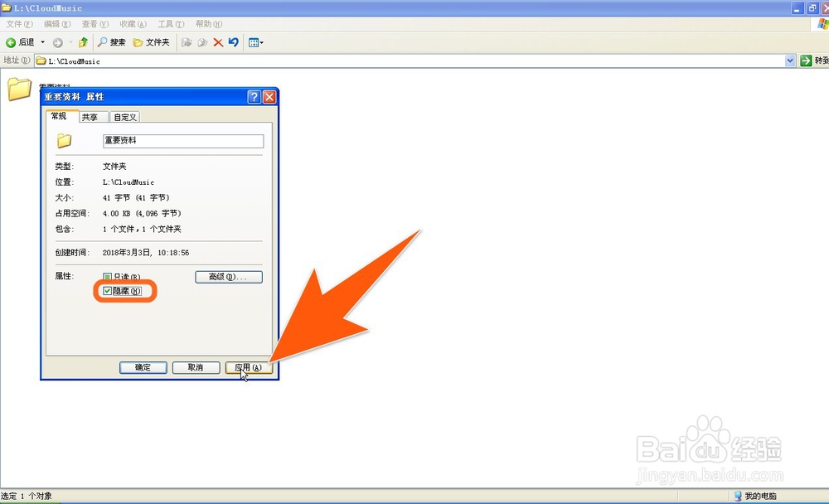Click the 取消 button
The width and height of the screenshot is (829, 504).
[x=196, y=367]
